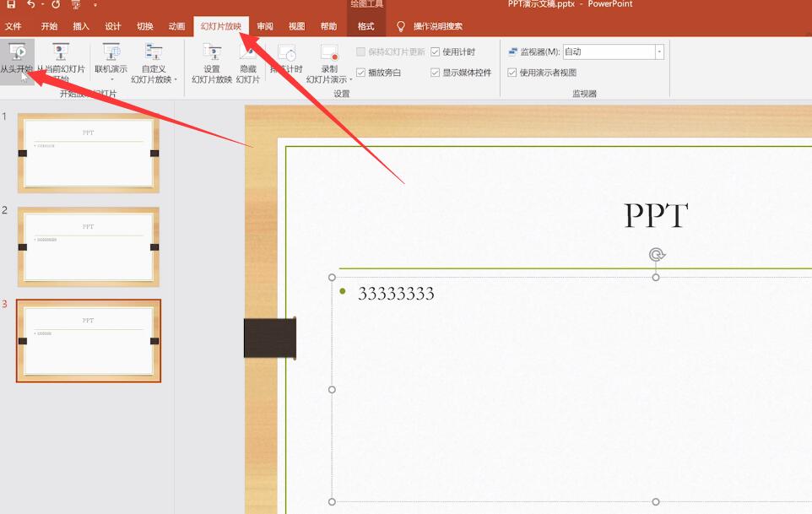The height and width of the screenshot is (514, 812).
Task: Click the lightbulb search icon
Action: tap(400, 26)
